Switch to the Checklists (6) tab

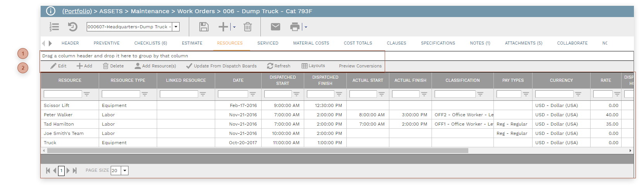[151, 43]
